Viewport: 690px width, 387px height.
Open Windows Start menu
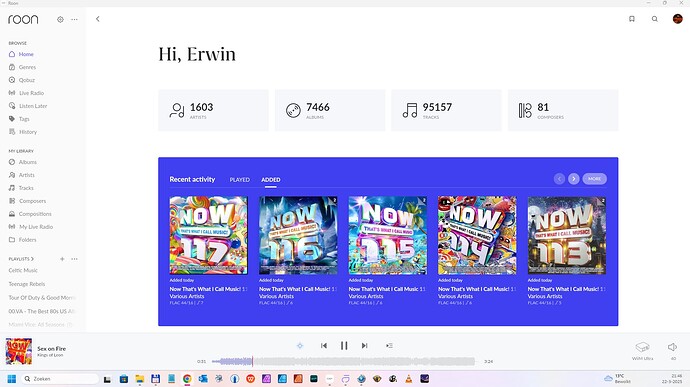12,379
